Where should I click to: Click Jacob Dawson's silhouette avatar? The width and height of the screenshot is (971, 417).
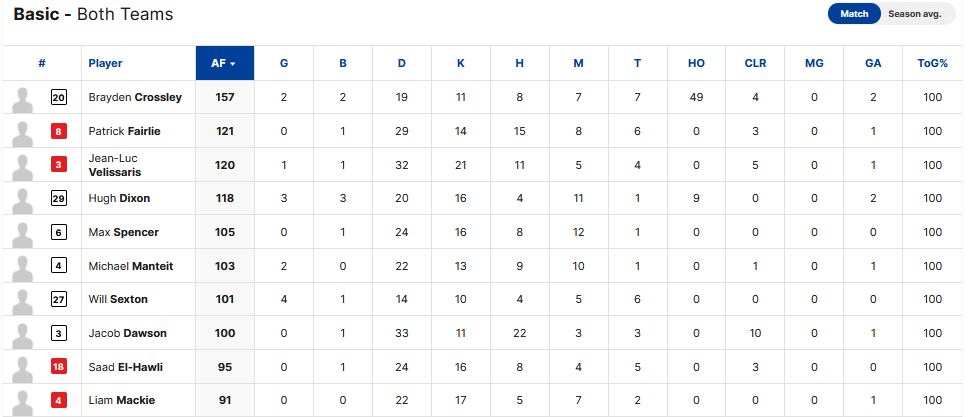tap(24, 335)
